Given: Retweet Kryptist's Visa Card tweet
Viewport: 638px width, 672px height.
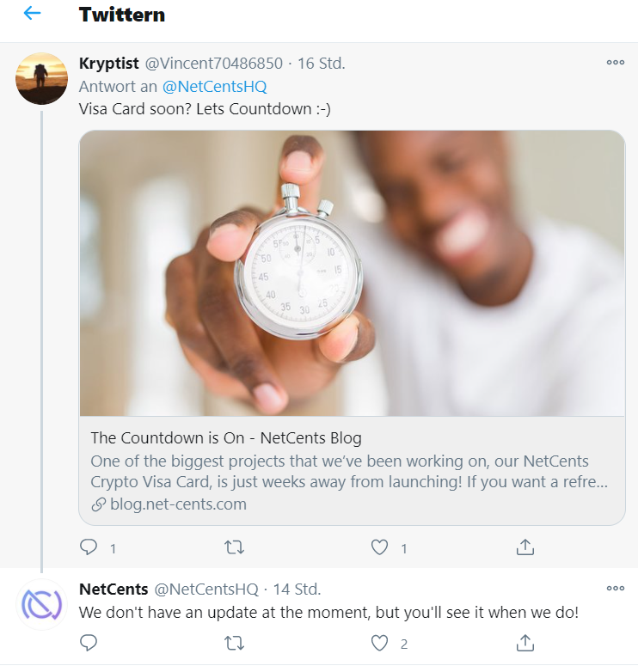Looking at the screenshot, I should coord(234,547).
